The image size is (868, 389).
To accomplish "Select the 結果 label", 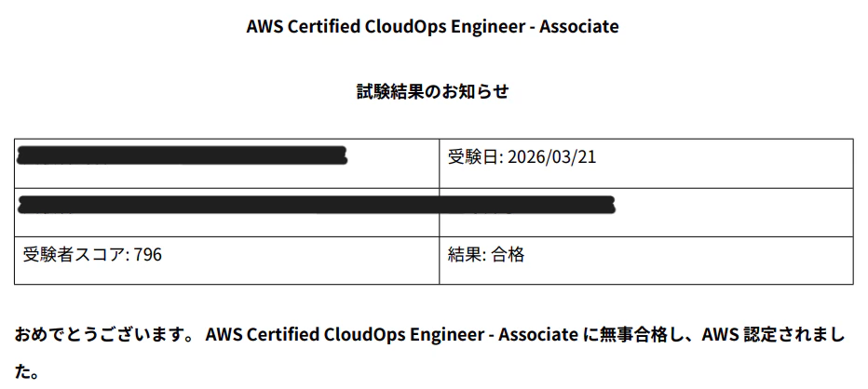I will click(x=464, y=255).
